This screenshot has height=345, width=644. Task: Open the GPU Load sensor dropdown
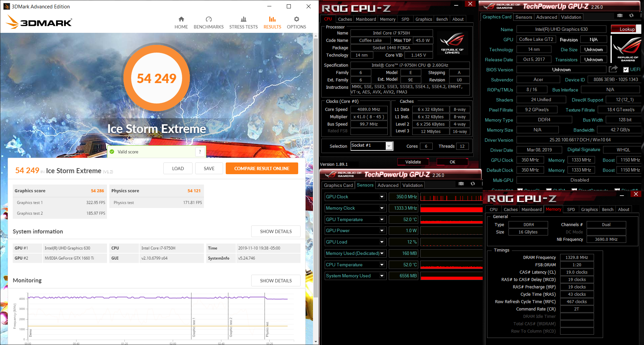[x=382, y=242]
